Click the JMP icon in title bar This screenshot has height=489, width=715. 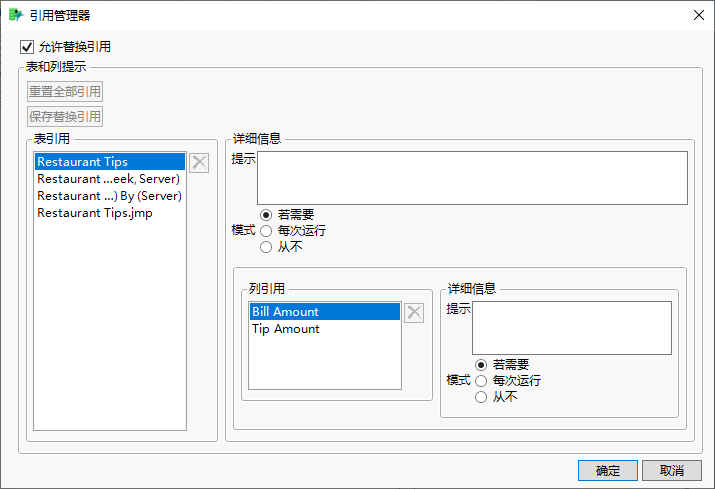tap(16, 15)
